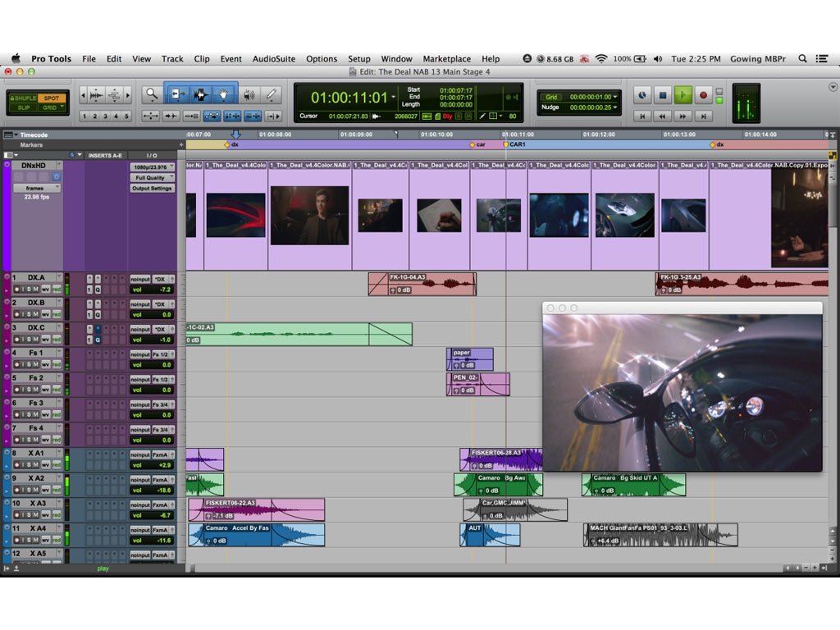
Task: Hit the Rewind transport button
Action: [x=662, y=116]
